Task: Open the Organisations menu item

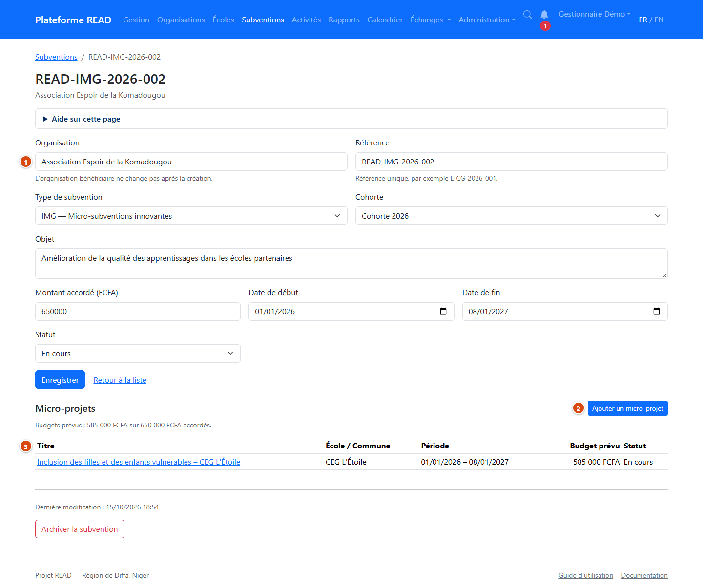Action: click(x=181, y=20)
